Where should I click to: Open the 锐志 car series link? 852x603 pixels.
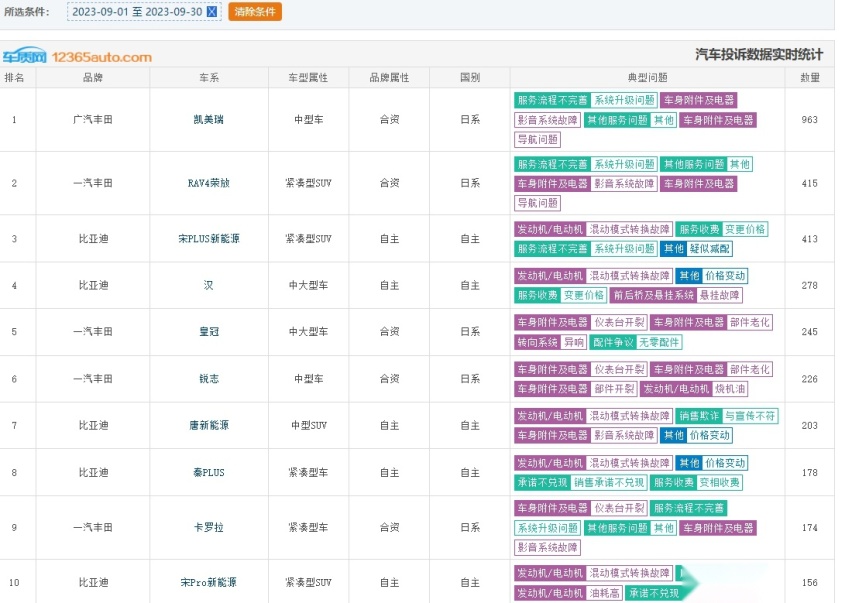coord(209,379)
